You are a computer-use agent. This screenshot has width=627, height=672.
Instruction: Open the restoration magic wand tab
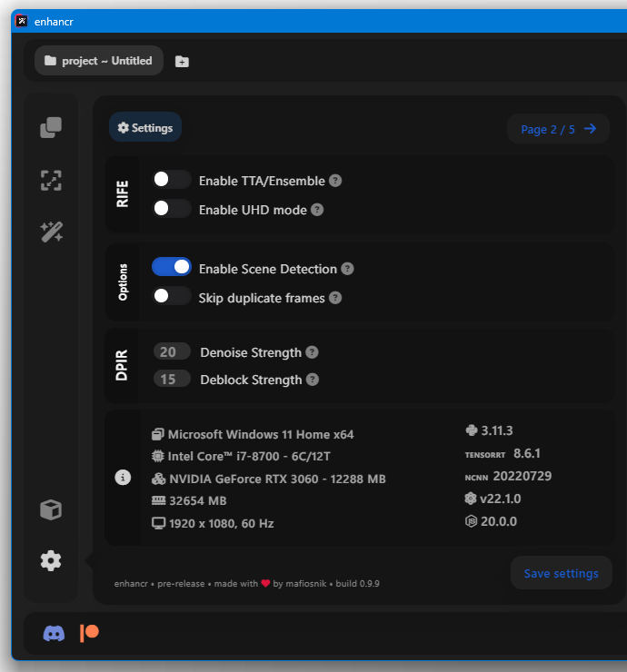(x=52, y=232)
